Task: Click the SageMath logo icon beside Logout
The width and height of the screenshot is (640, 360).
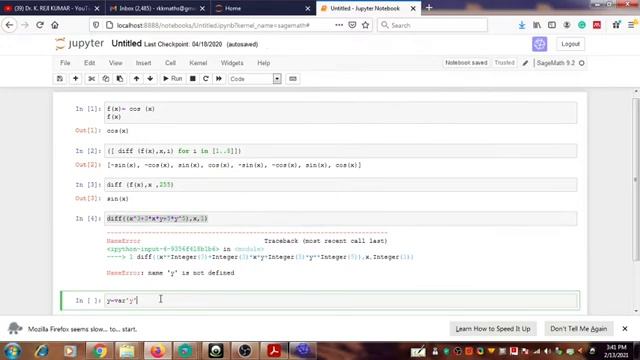Action: coord(540,44)
